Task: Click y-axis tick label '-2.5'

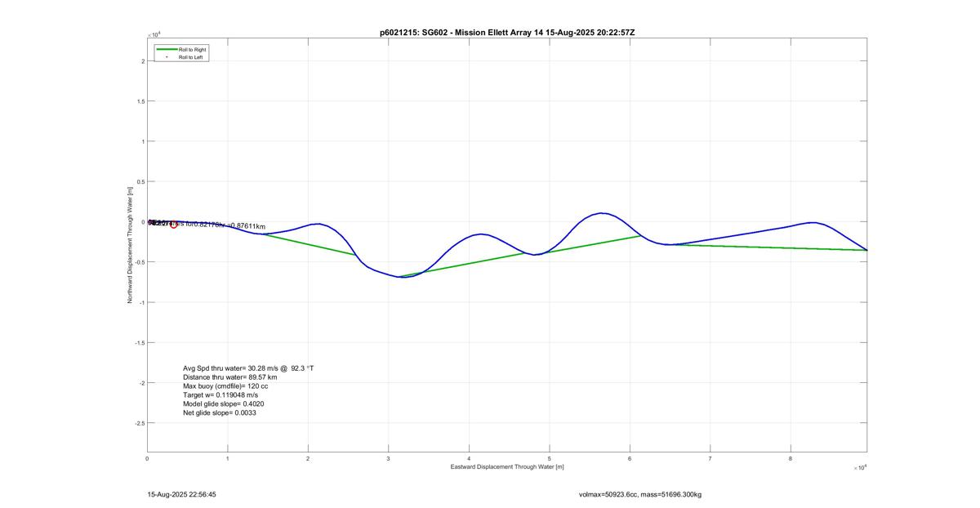Action: [139, 423]
